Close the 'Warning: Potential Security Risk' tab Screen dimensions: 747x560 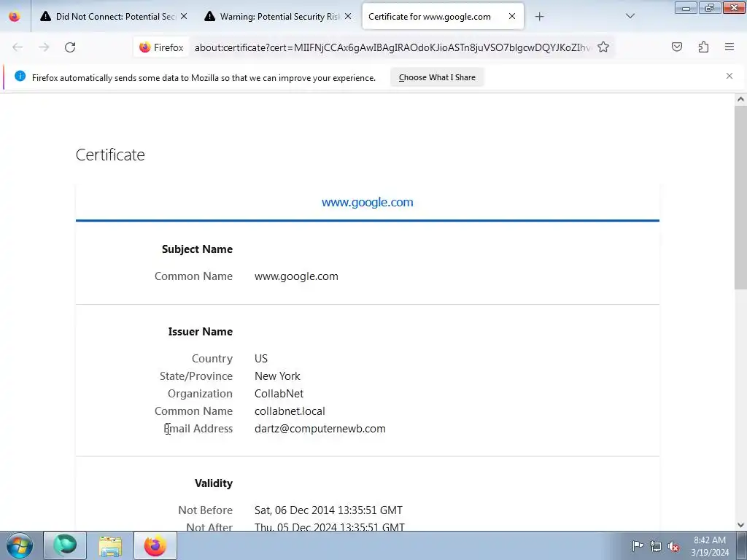click(x=348, y=16)
